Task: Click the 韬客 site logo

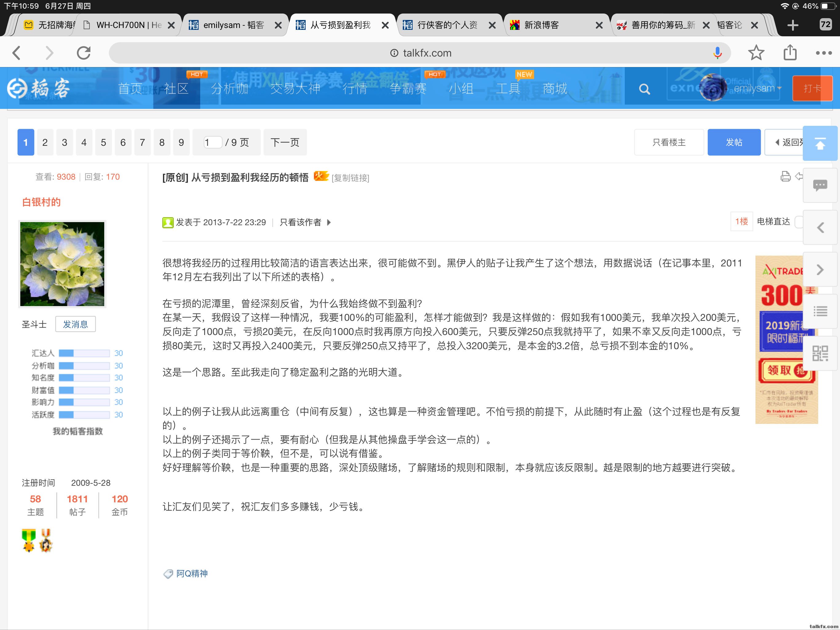Action: 39,88
